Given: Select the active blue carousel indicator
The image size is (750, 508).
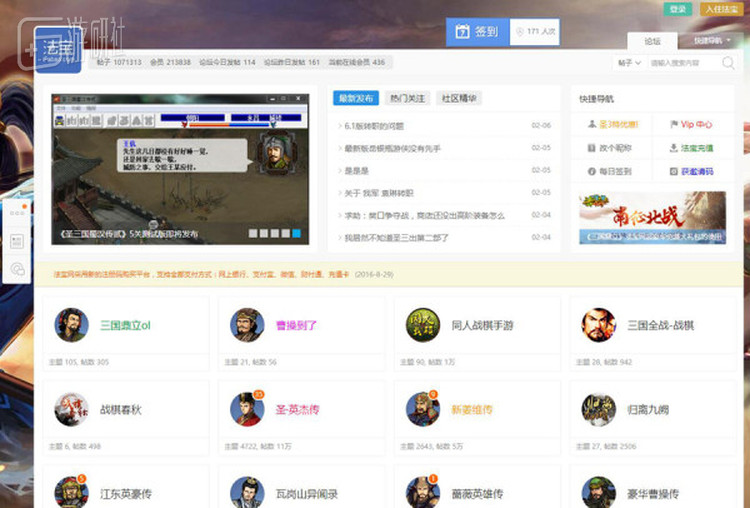Looking at the screenshot, I should click(296, 233).
